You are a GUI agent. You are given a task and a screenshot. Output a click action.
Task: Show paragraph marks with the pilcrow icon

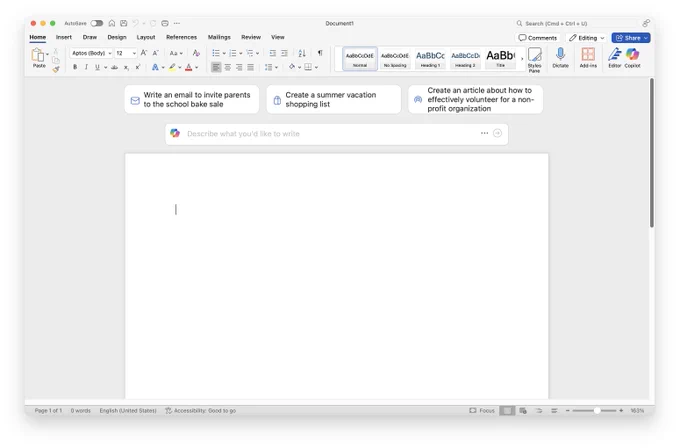[320, 53]
